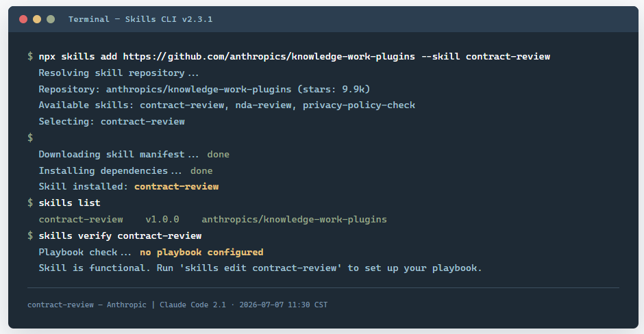This screenshot has height=334, width=644.
Task: Click 'anthropics/knowledge-work-plugins' in the skills list row
Action: [294, 220]
